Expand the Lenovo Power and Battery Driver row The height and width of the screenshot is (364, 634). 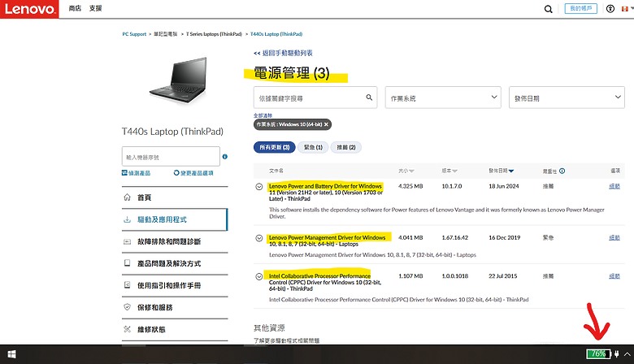(x=258, y=187)
